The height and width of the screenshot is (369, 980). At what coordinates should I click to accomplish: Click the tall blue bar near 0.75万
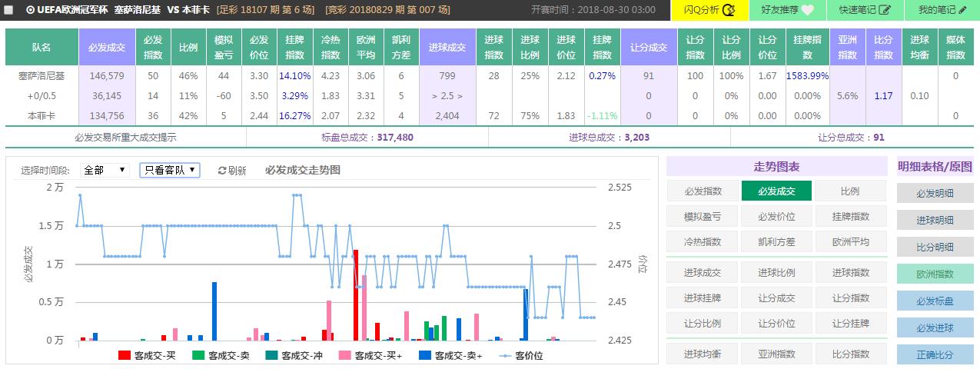coord(214,311)
